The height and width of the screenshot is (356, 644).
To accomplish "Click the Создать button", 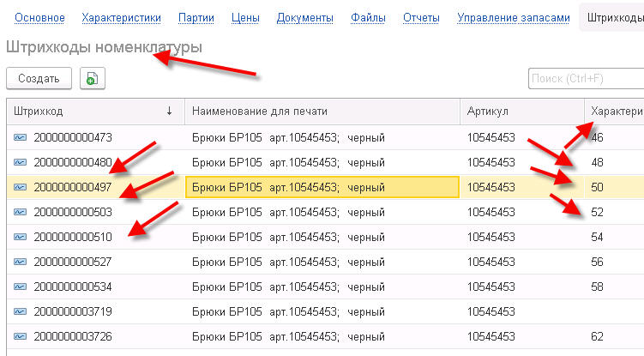I will coord(39,78).
